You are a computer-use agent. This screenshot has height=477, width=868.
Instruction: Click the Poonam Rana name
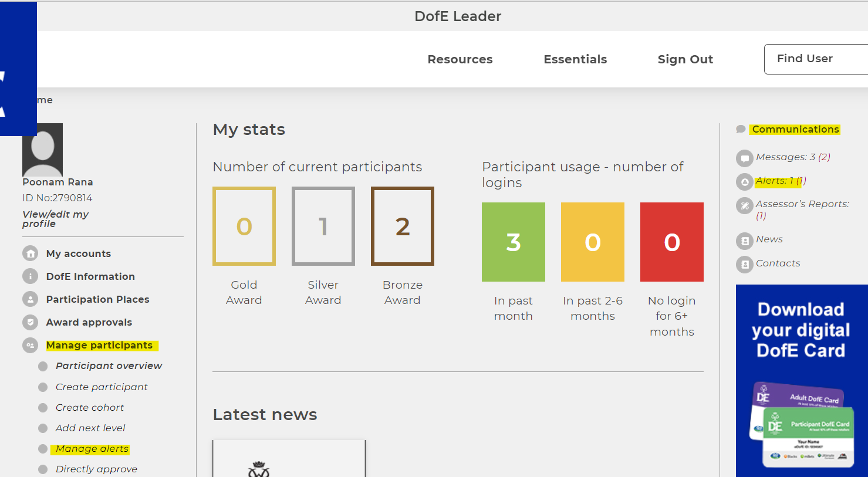58,182
